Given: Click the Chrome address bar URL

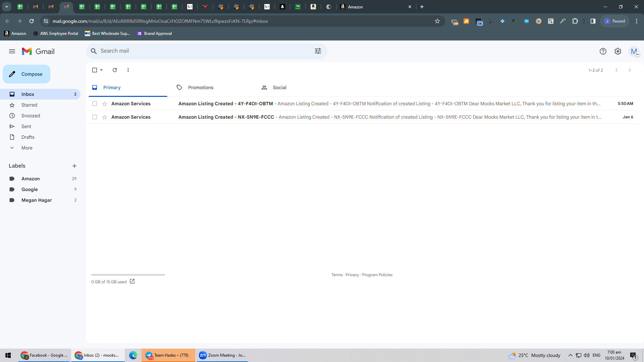Looking at the screenshot, I should pyautogui.click(x=160, y=21).
